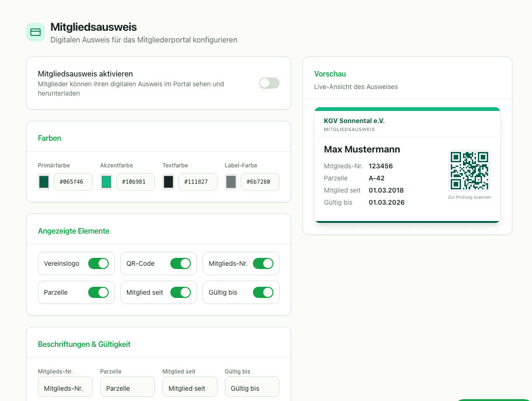Toggle the Parzelle element visibility
532x401 pixels.
pos(98,292)
